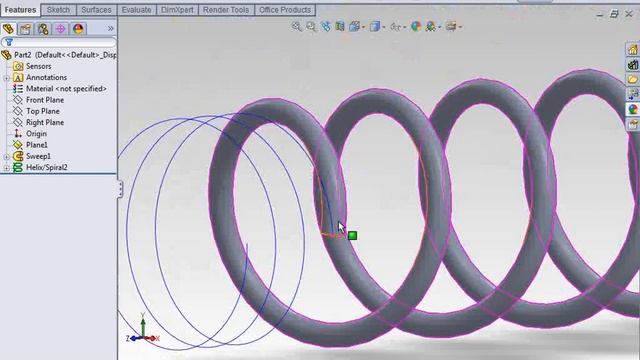Select Plane1 in the feature tree
This screenshot has width=640, height=360.
(x=36, y=145)
